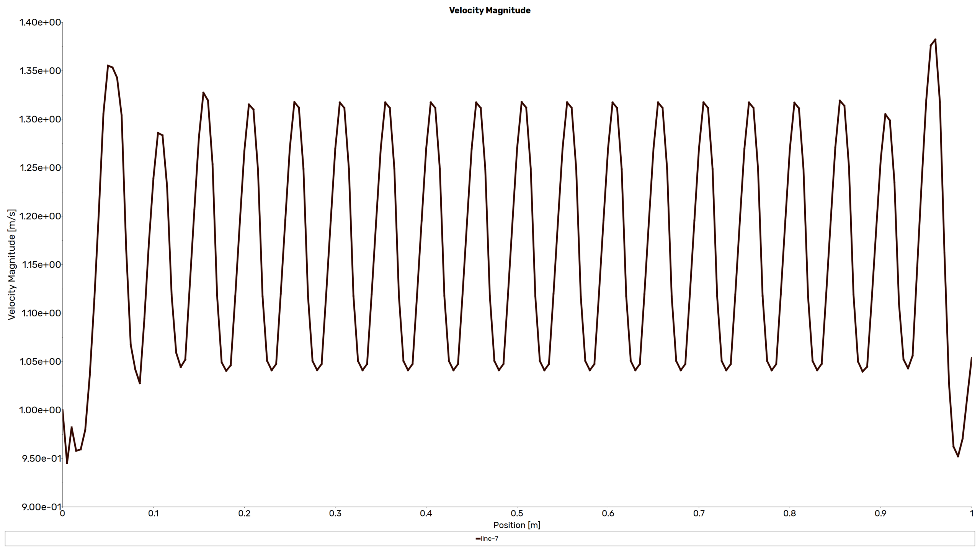Select the vertical Velocity Magnitude [m/s] axis title
This screenshot has height=551, width=980.
coord(12,264)
